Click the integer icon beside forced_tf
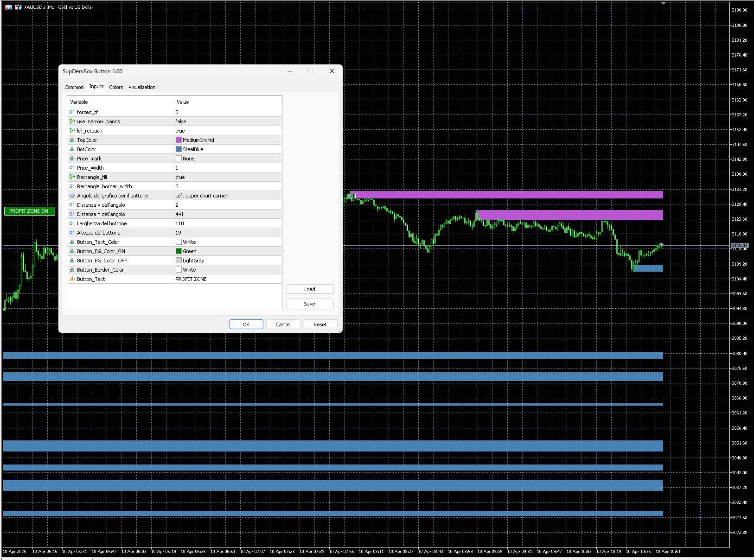The image size is (754, 560). [x=72, y=112]
